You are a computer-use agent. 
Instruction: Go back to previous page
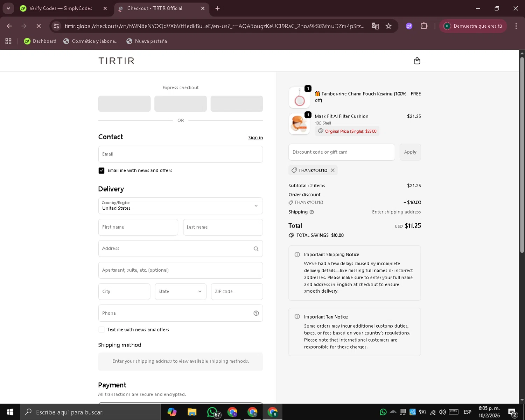pos(9,26)
